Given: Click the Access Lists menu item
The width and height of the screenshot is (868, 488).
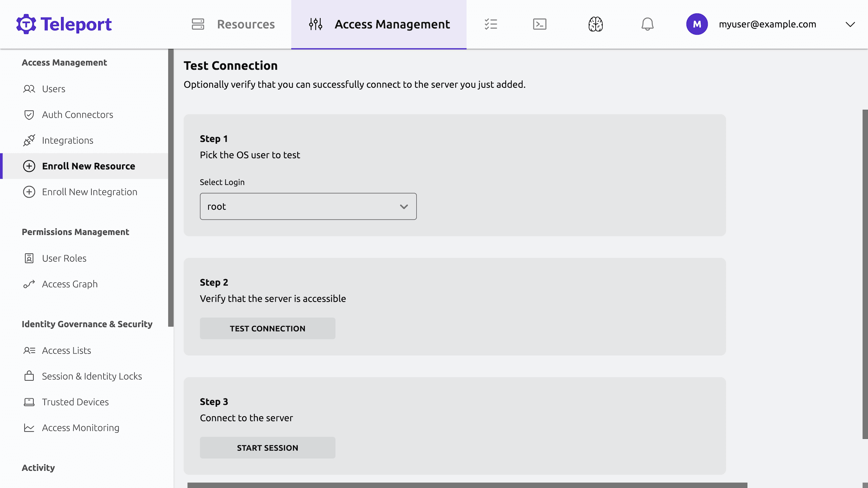Looking at the screenshot, I should click(x=66, y=350).
